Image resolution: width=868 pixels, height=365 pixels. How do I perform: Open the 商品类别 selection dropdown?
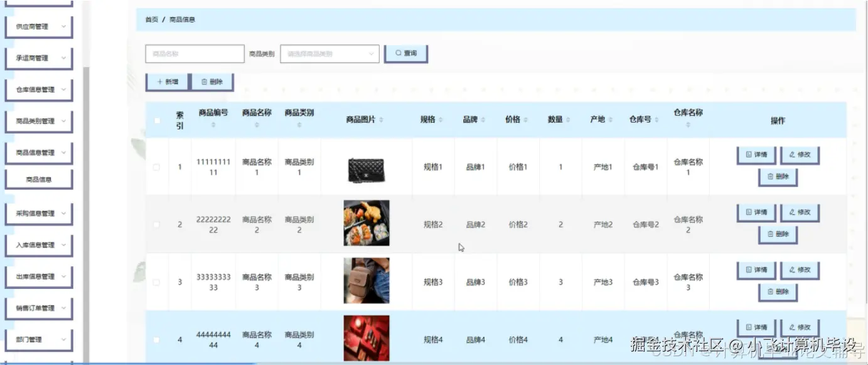330,54
